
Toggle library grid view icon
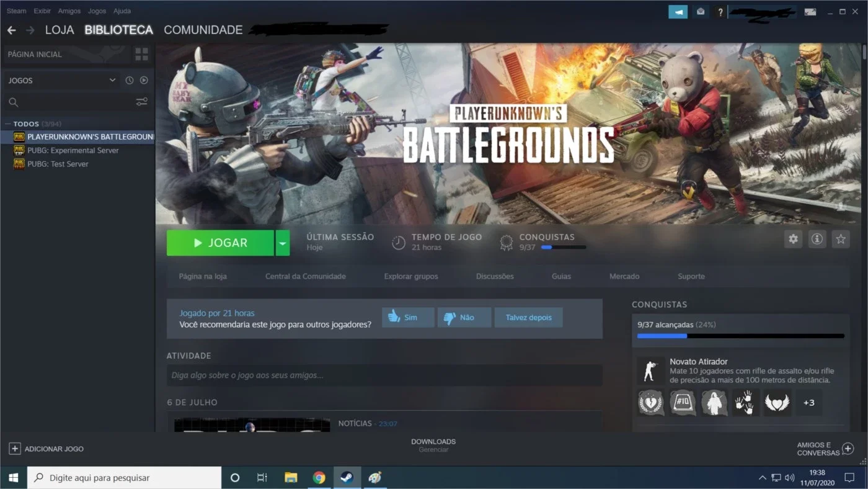(x=141, y=54)
